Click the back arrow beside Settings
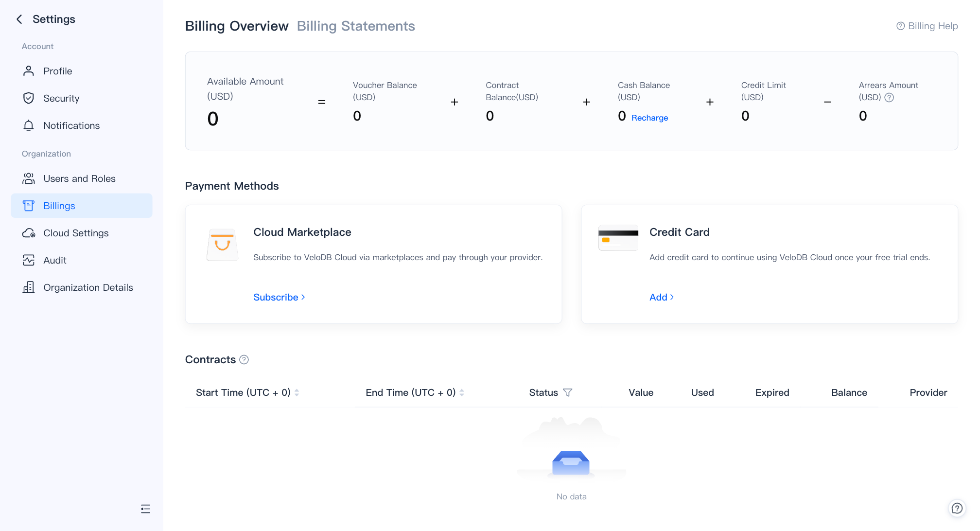Screen dimensions: 980x531 coord(18,19)
